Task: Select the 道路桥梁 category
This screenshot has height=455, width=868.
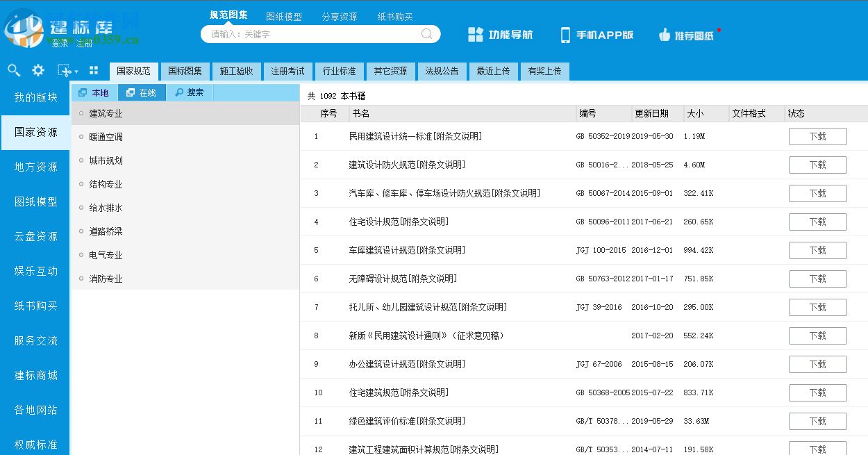Action: click(x=185, y=231)
